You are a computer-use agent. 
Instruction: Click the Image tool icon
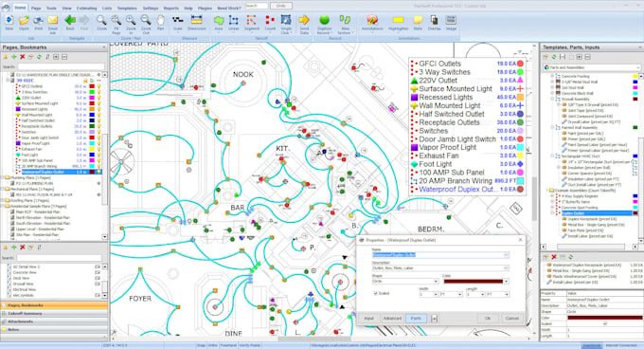[451, 20]
